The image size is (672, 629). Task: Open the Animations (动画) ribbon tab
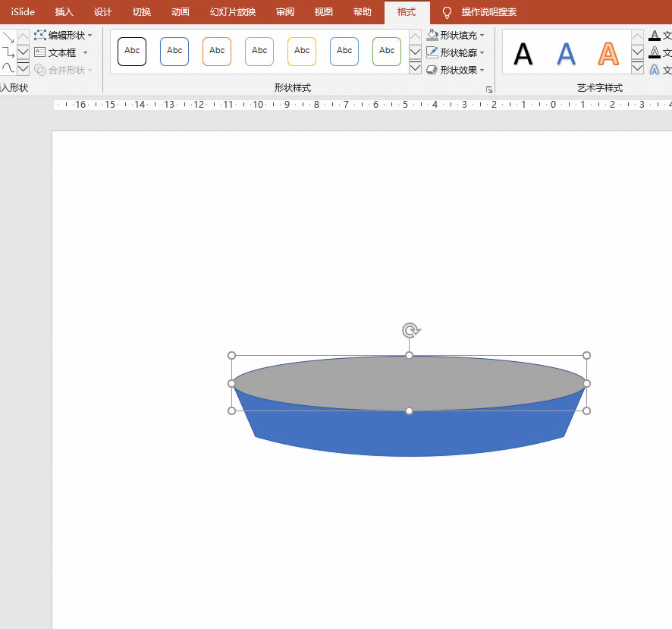pyautogui.click(x=181, y=12)
